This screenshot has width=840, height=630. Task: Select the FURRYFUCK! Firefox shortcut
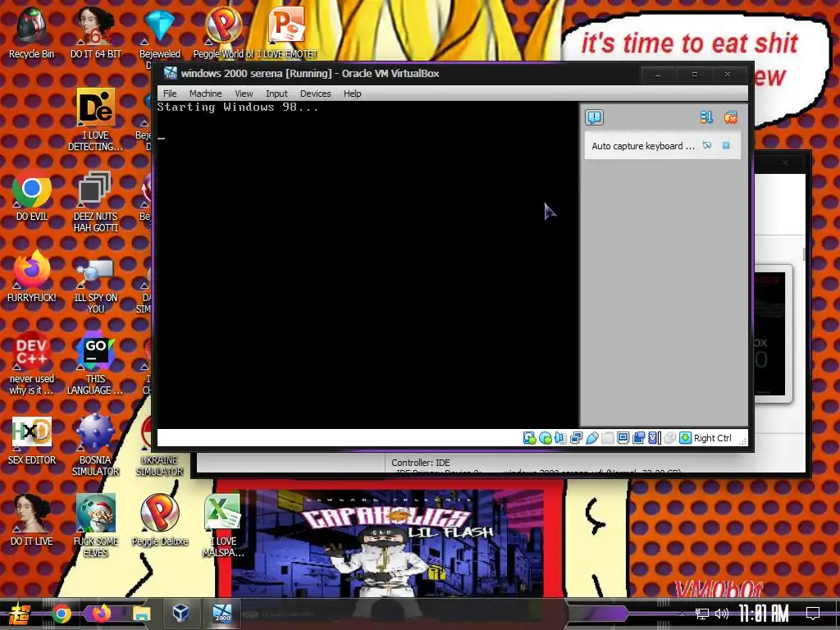tap(32, 276)
